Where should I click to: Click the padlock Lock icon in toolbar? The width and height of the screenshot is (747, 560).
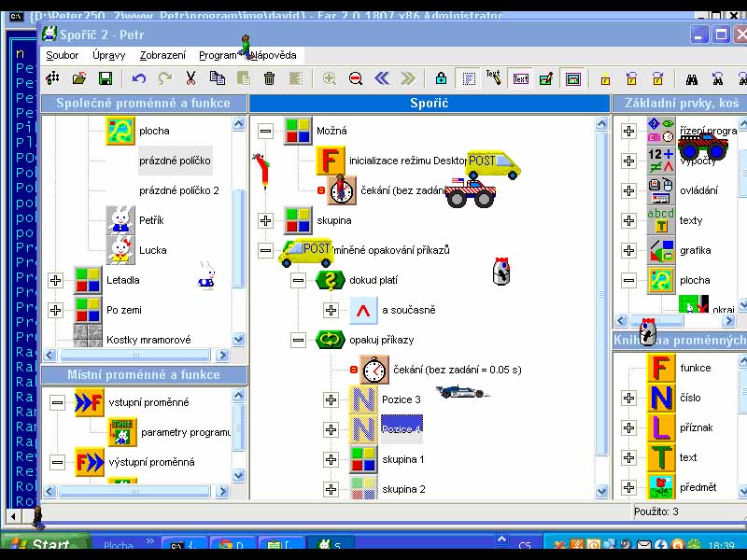pyautogui.click(x=441, y=79)
